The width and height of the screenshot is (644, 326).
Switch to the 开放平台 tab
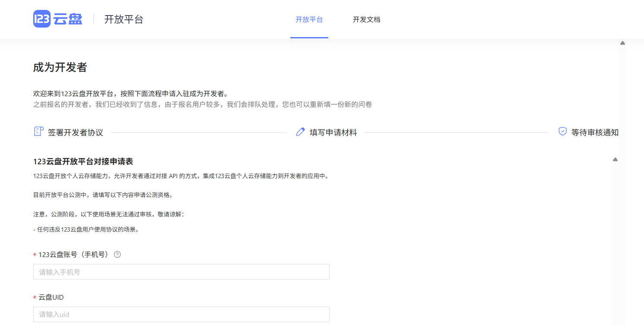coord(309,19)
